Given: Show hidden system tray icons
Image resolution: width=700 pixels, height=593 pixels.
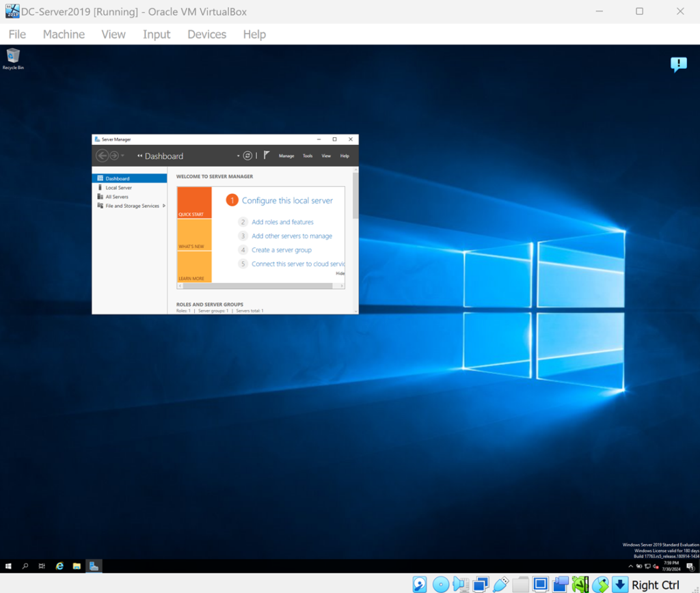Looking at the screenshot, I should pyautogui.click(x=630, y=566).
